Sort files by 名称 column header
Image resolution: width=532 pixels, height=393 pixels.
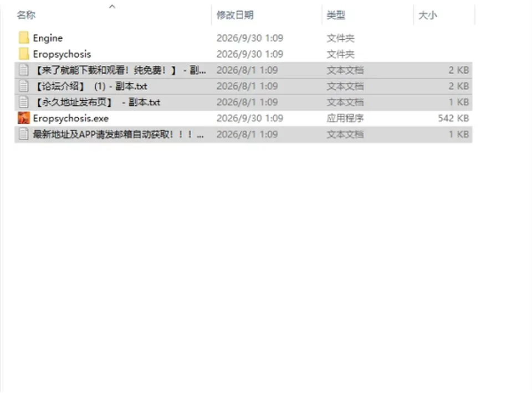pos(26,15)
